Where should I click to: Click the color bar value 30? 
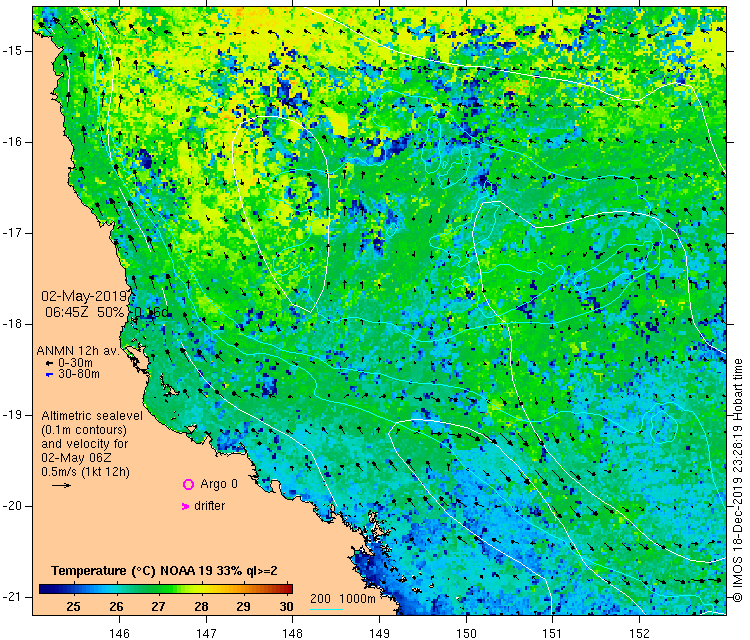tap(286, 607)
